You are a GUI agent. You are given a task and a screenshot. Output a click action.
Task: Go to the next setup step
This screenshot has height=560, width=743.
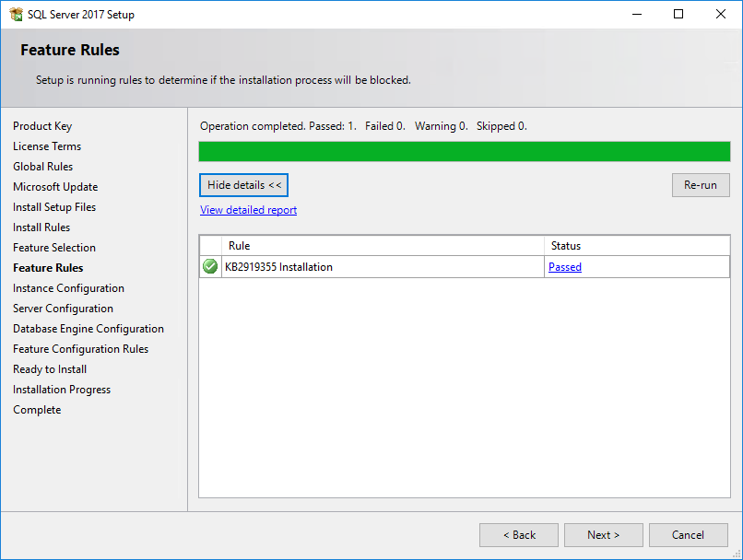coord(603,535)
